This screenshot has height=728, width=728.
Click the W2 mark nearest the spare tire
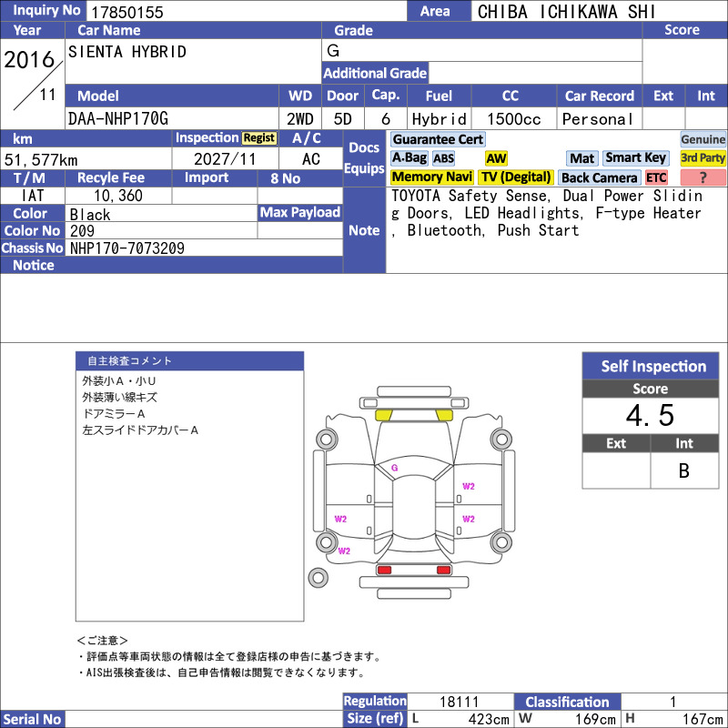(344, 551)
